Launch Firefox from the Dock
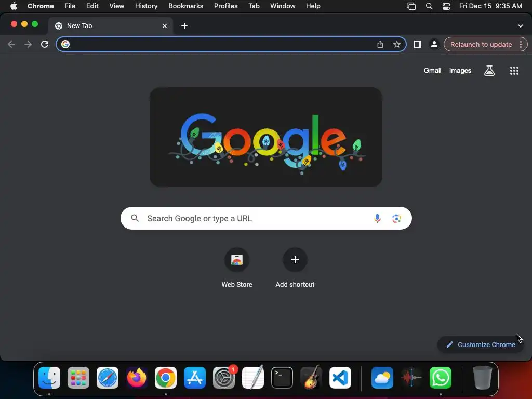This screenshot has width=532, height=399. coord(137,378)
